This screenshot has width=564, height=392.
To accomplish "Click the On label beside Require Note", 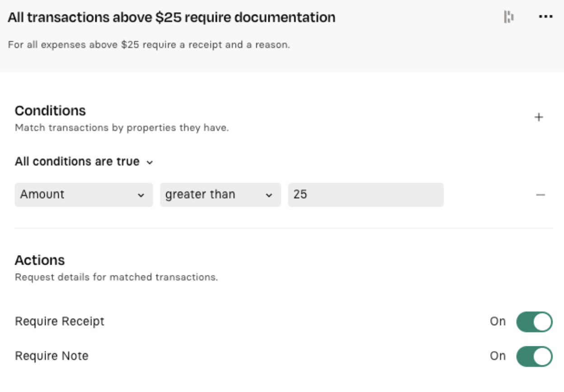I will (498, 356).
